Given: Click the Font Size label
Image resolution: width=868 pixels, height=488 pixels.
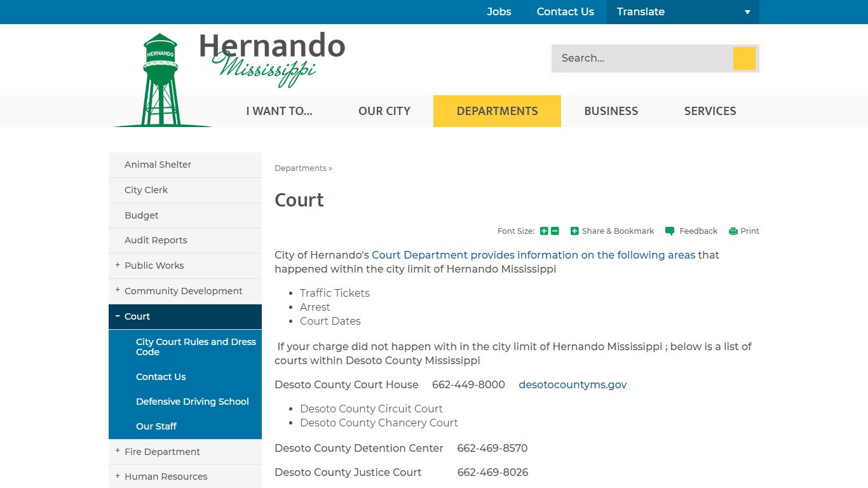Looking at the screenshot, I should tap(516, 231).
